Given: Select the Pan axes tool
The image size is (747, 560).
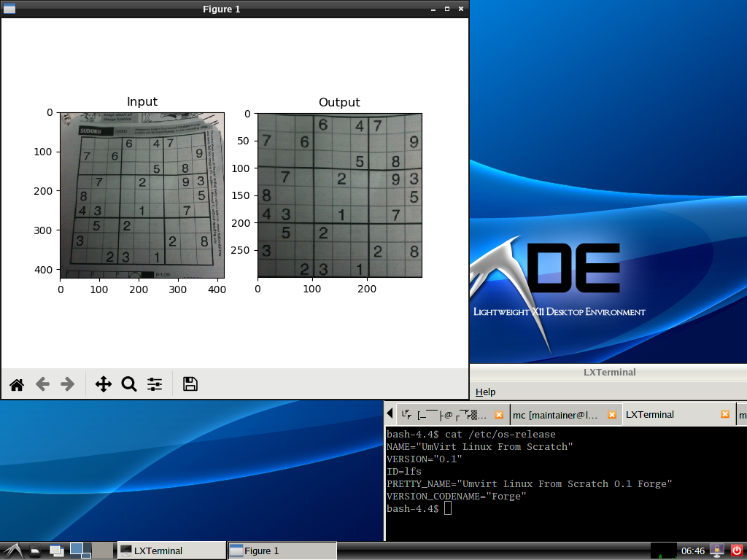Looking at the screenshot, I should pyautogui.click(x=103, y=384).
